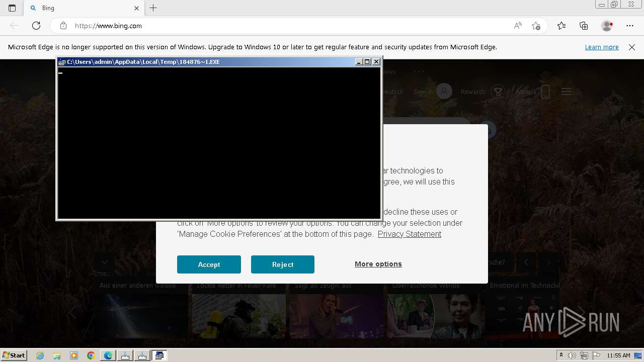This screenshot has width=644, height=362.
Task: Click the taskbar clock showing 11:55 AM
Action: (618, 355)
